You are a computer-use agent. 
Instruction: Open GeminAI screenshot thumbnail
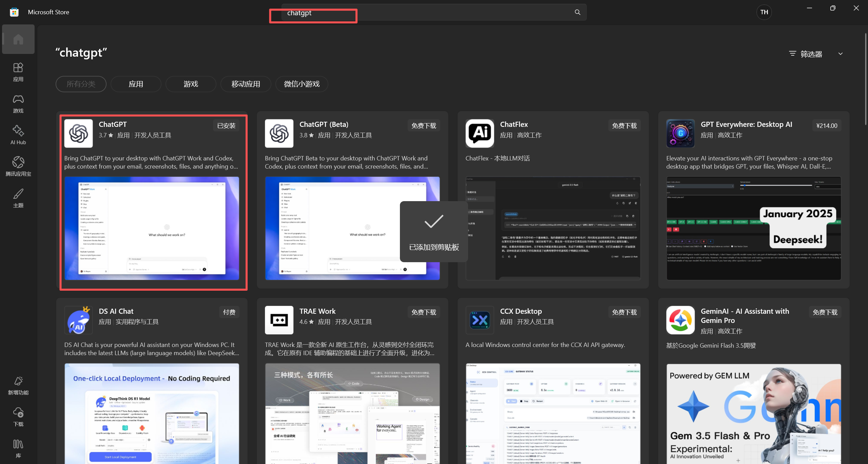[x=754, y=413]
